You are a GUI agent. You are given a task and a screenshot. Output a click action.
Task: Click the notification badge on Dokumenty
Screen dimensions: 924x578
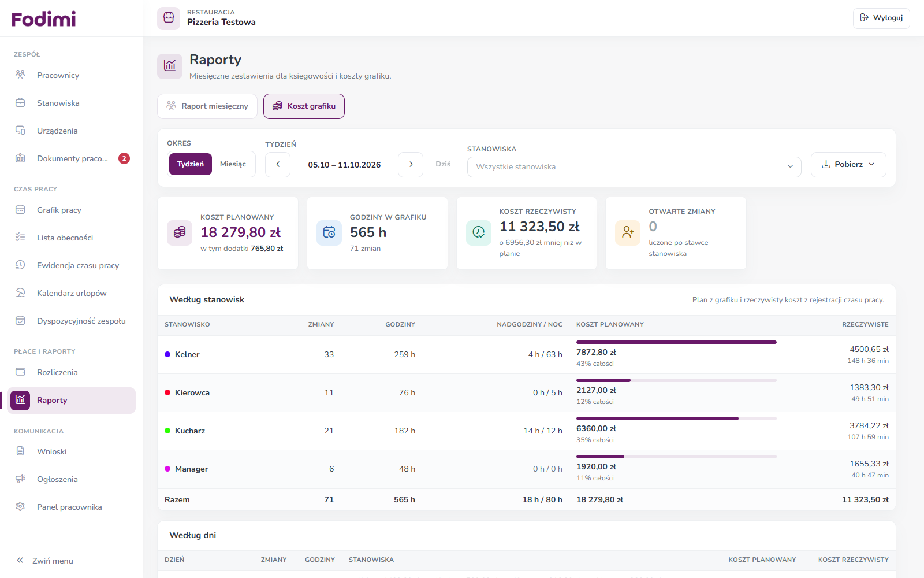[x=124, y=158]
